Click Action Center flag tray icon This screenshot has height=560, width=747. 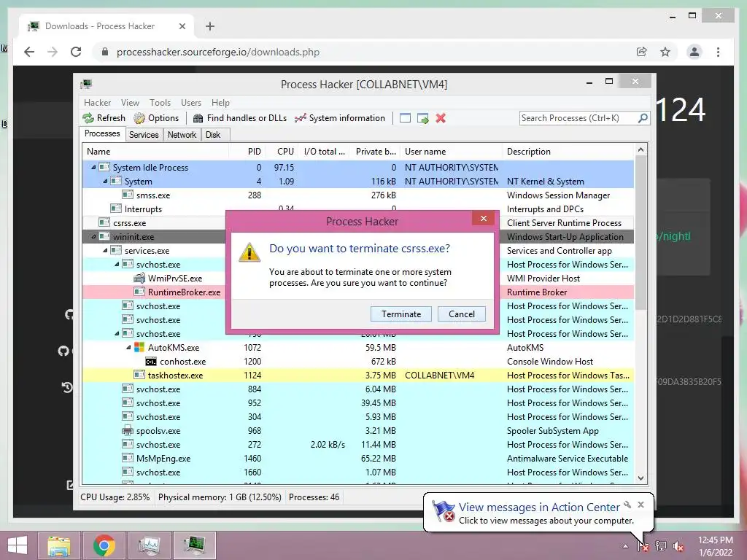point(643,546)
